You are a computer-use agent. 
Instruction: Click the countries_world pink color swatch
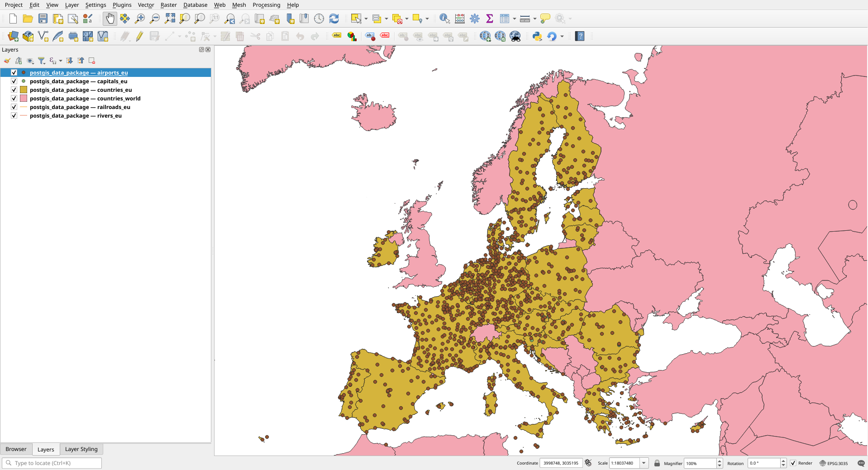[24, 99]
